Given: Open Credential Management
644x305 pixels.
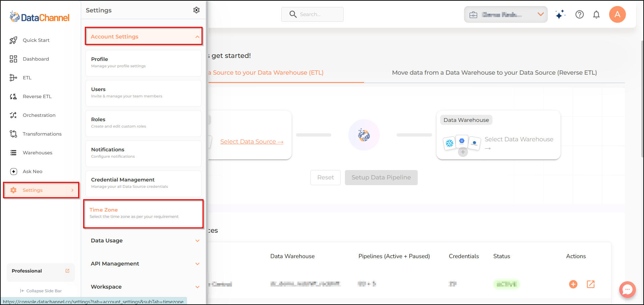Looking at the screenshot, I should [143, 183].
